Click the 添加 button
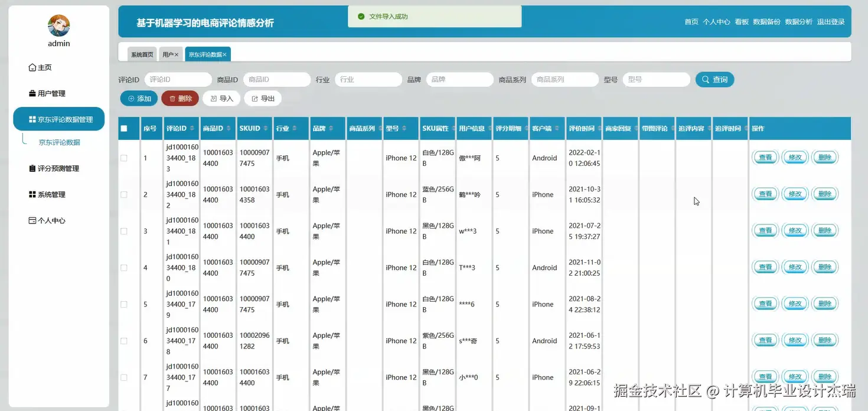 [x=139, y=99]
